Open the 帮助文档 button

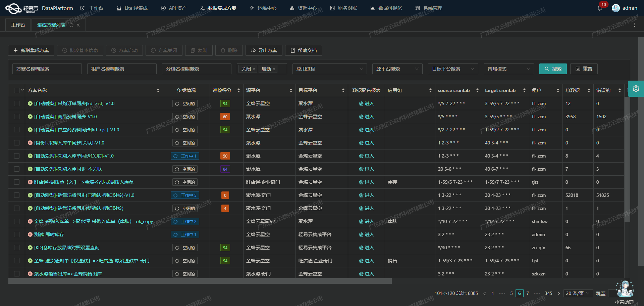(304, 50)
